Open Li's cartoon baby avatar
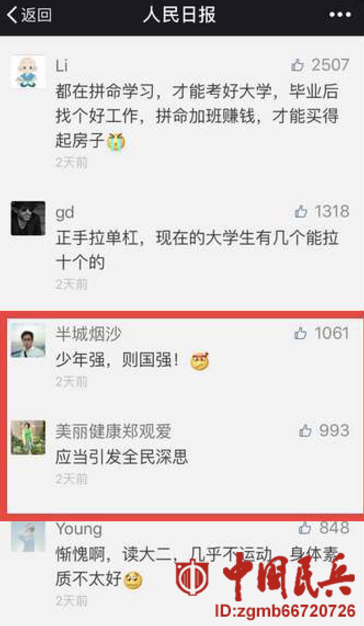The image size is (364, 626). coord(28,71)
